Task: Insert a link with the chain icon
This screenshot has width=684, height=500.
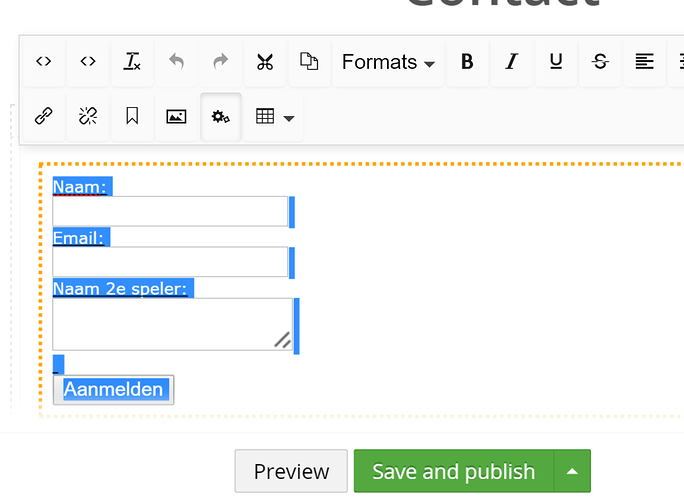Action: 44,116
